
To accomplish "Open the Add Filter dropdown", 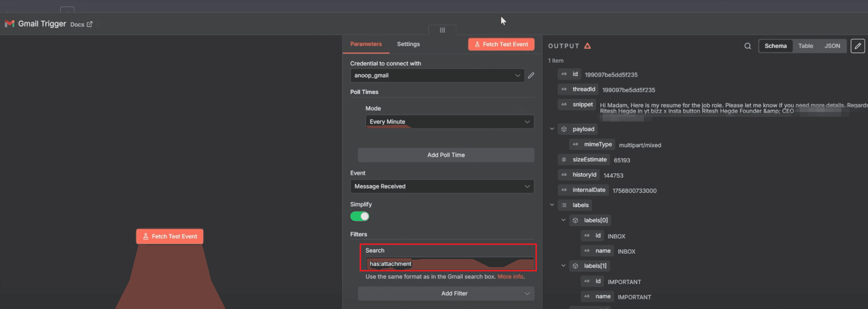I will (x=446, y=293).
